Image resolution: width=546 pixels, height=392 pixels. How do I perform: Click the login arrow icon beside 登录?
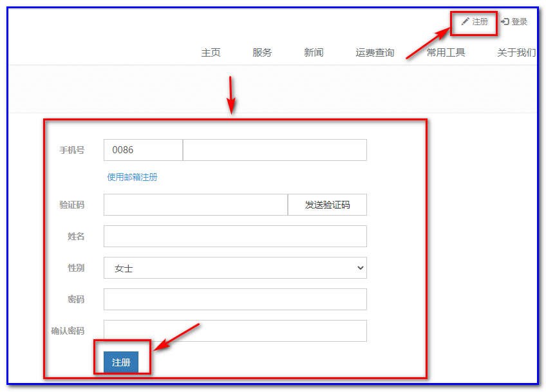point(506,21)
